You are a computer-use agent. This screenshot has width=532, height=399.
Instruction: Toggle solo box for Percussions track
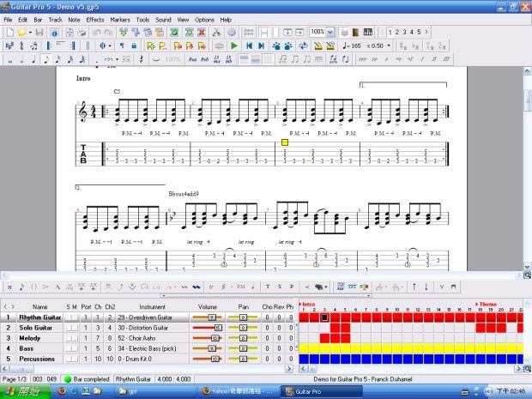coord(68,359)
